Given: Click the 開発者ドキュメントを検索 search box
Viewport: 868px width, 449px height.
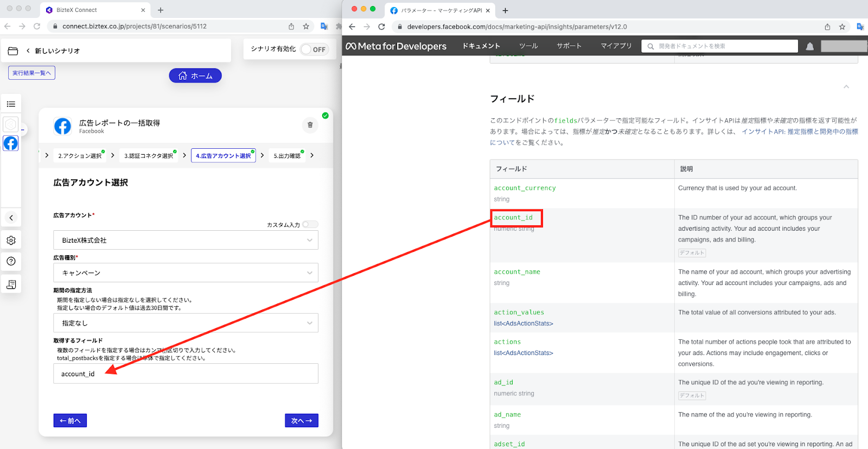Looking at the screenshot, I should tap(720, 46).
